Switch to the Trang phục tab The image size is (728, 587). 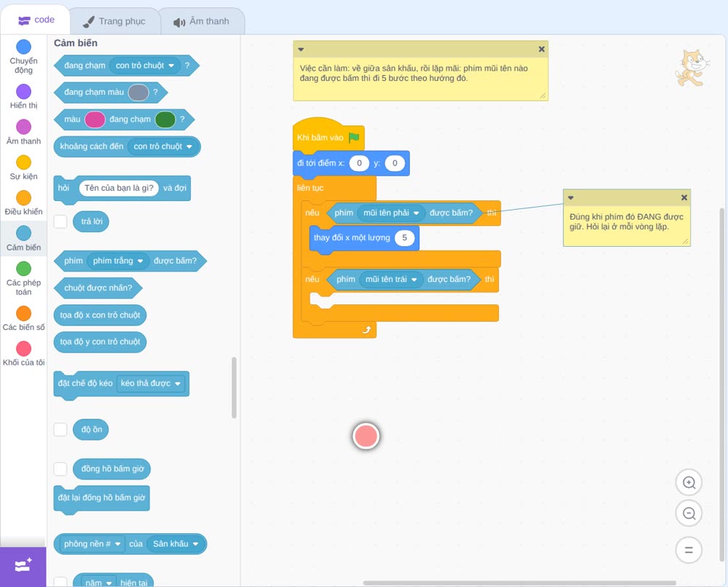click(114, 21)
